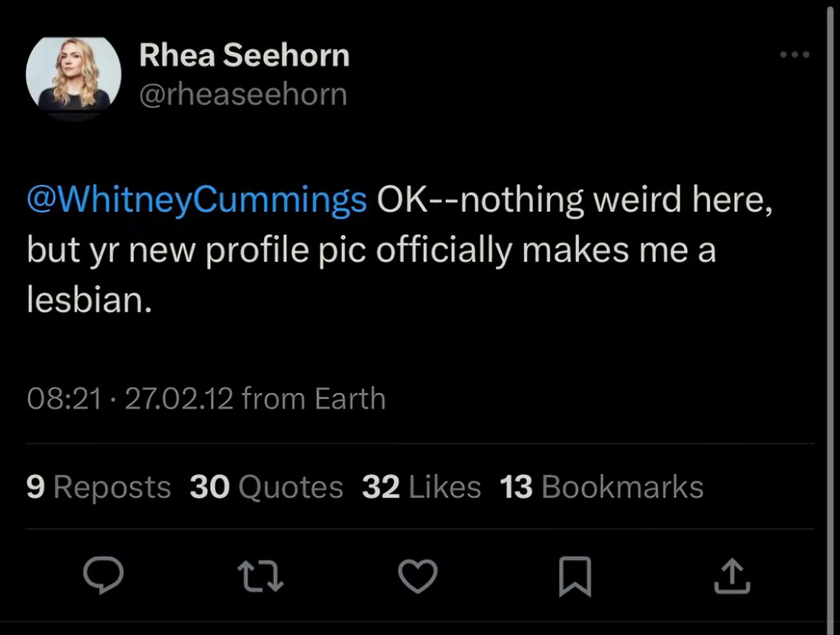Like the tweet with the heart icon

coord(418,576)
